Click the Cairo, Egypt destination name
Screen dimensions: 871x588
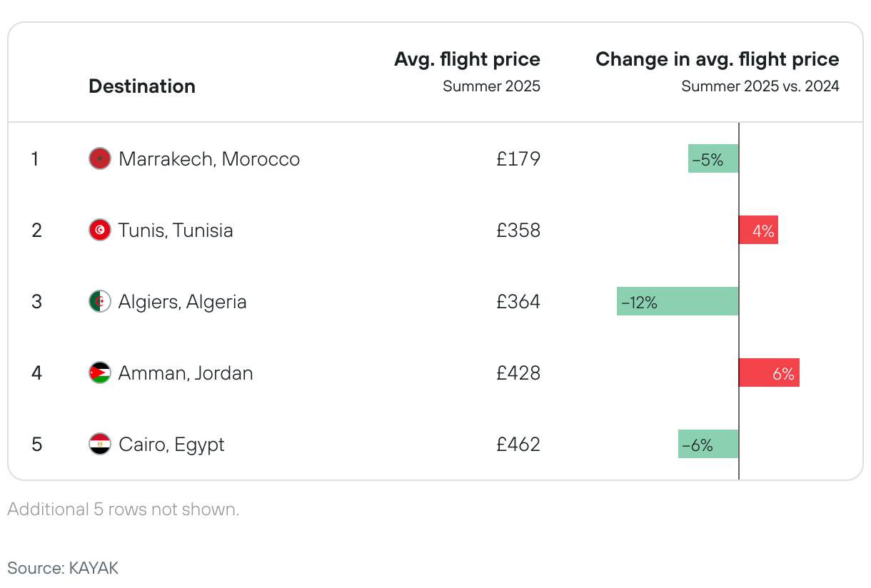[171, 444]
